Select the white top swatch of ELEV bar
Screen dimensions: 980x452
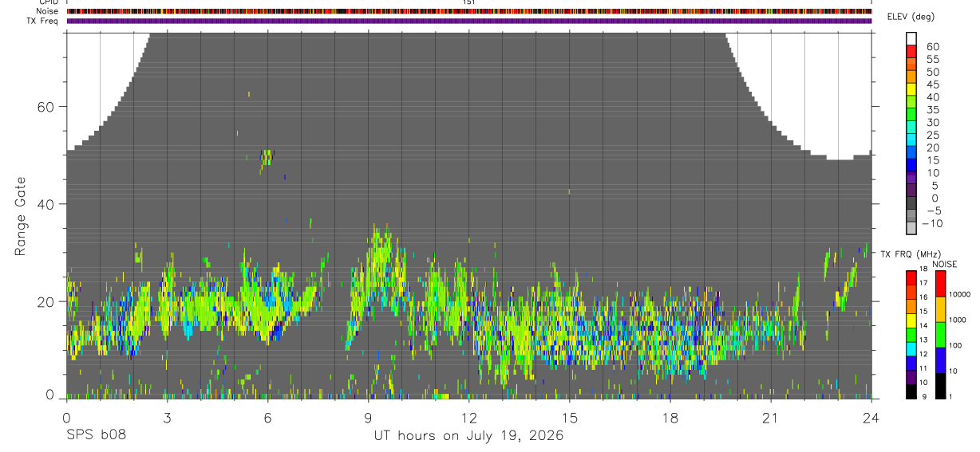[911, 39]
